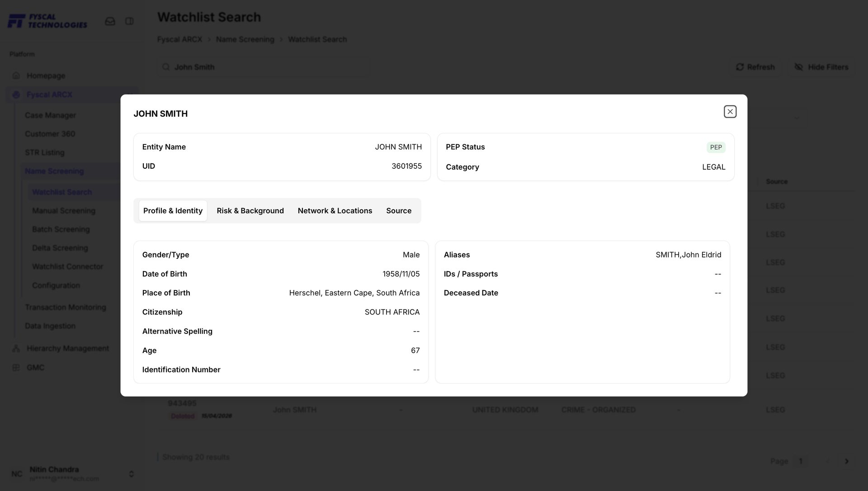868x491 pixels.
Task: Click the SOUTH AFRICA citizenship value
Action: click(x=392, y=312)
